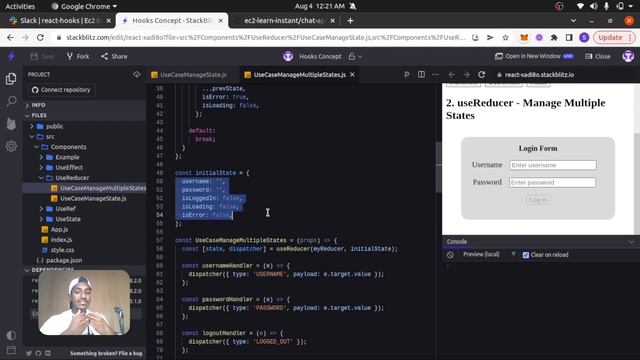Viewport: 640px width, 360px height.
Task: Open the project files explorer sidebar icon
Action: pyautogui.click(x=11, y=79)
